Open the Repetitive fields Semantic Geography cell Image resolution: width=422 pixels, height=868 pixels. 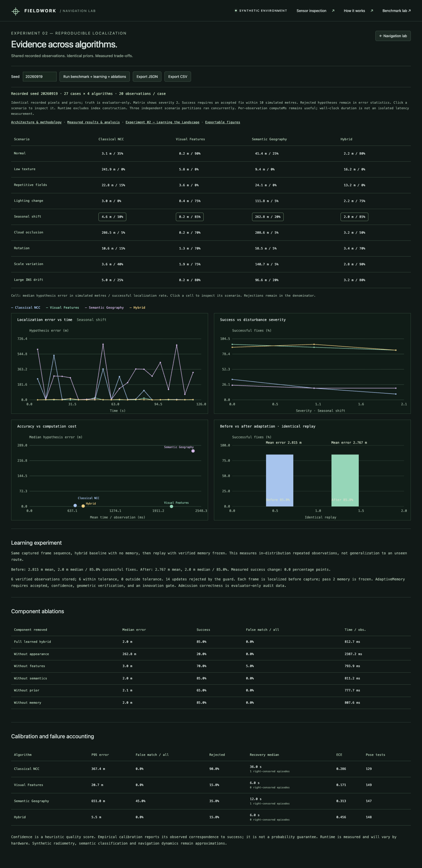(x=266, y=185)
